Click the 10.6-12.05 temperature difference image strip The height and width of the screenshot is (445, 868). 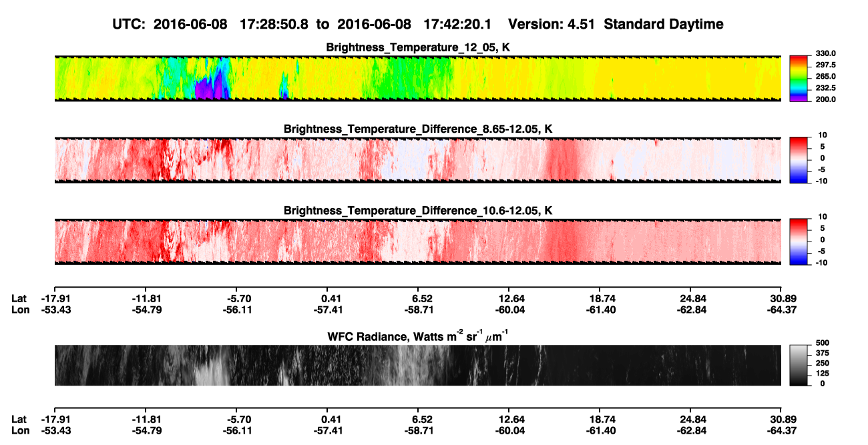pyautogui.click(x=417, y=241)
